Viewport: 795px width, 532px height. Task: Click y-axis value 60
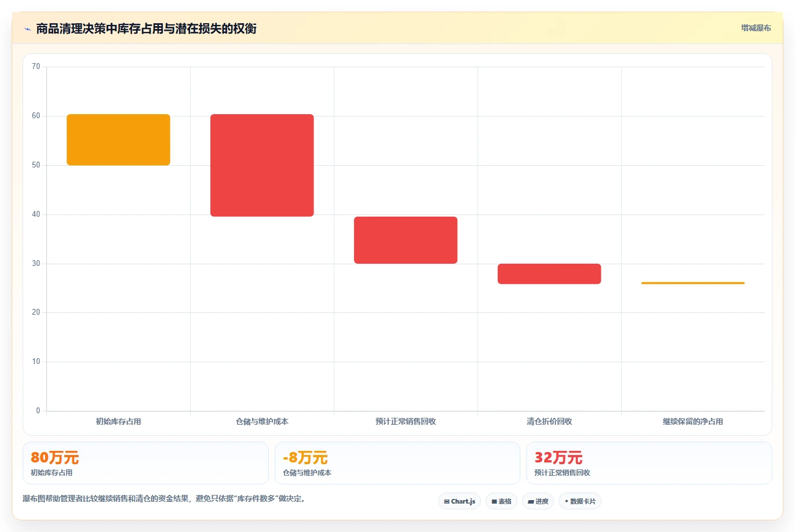(x=36, y=116)
